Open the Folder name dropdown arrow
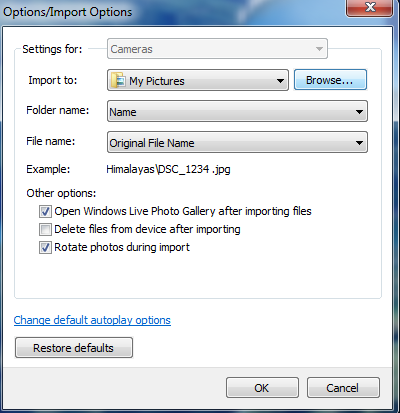 tap(359, 112)
